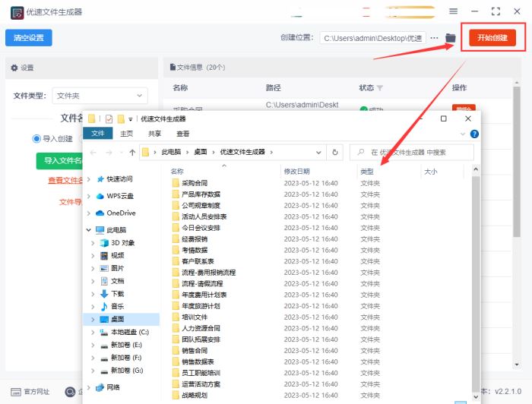Open the 查看 ribbon tab
Viewport: 532px width, 404px height.
coord(183,134)
